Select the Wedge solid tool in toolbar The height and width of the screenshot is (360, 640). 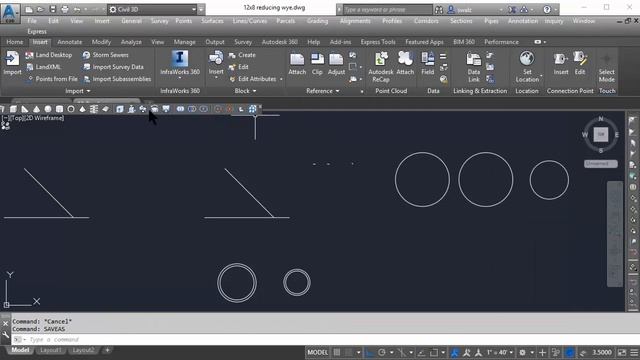point(25,109)
